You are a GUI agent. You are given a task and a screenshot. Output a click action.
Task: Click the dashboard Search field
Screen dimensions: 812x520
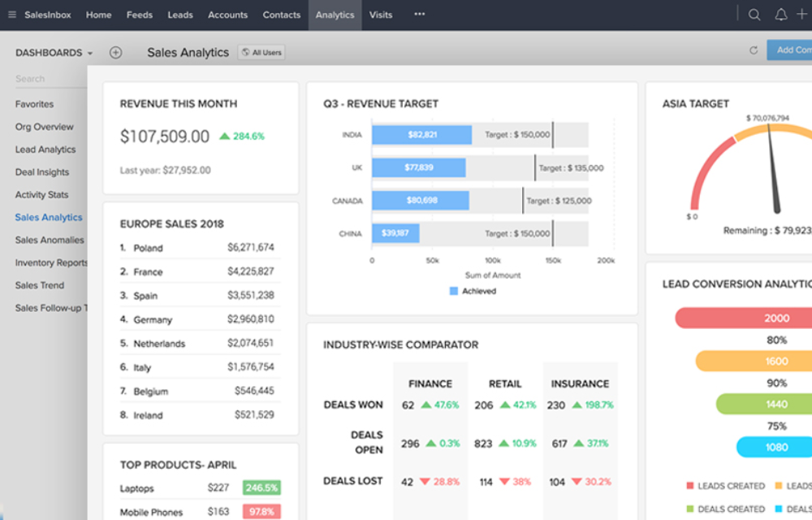click(49, 79)
